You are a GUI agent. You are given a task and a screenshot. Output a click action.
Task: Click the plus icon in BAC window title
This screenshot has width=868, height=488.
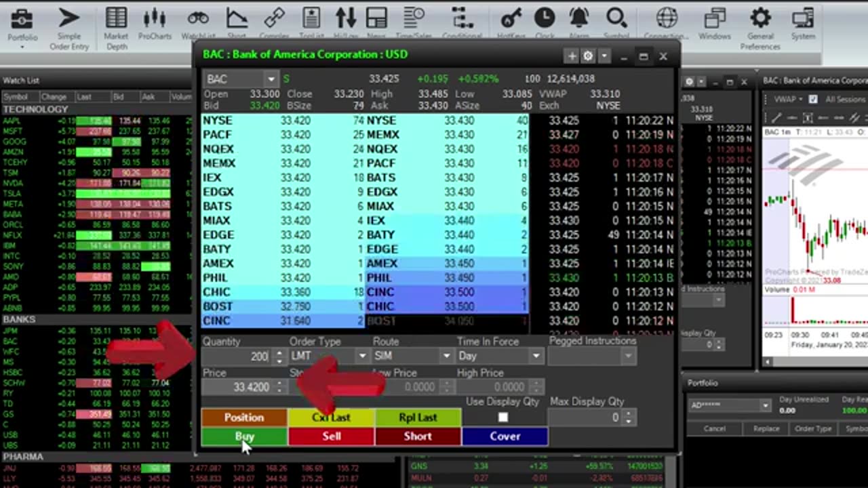(x=572, y=56)
